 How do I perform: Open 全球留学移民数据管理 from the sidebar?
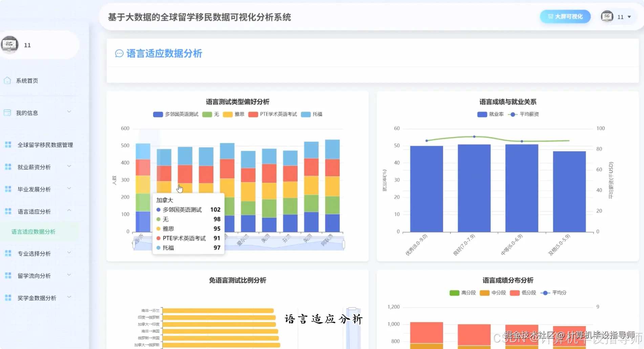point(45,145)
